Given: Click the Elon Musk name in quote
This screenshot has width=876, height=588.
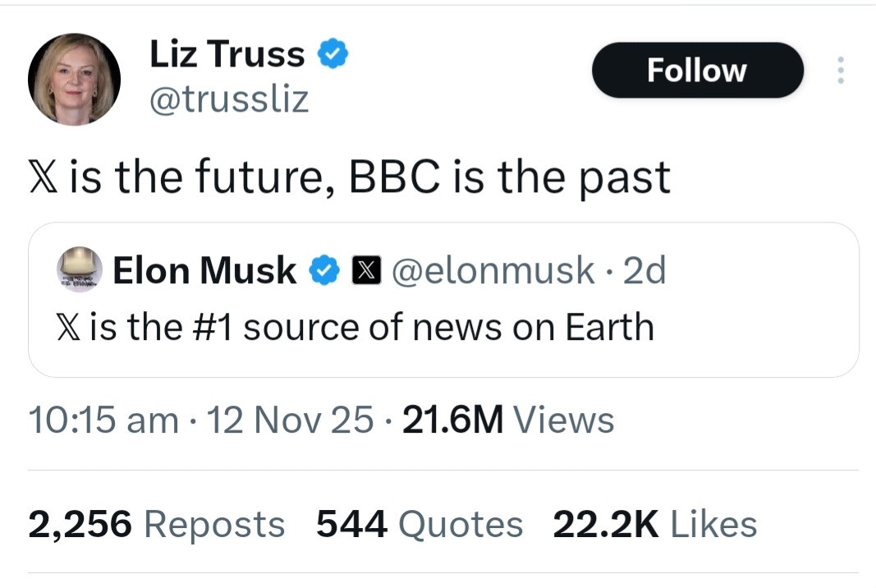Looking at the screenshot, I should (204, 270).
